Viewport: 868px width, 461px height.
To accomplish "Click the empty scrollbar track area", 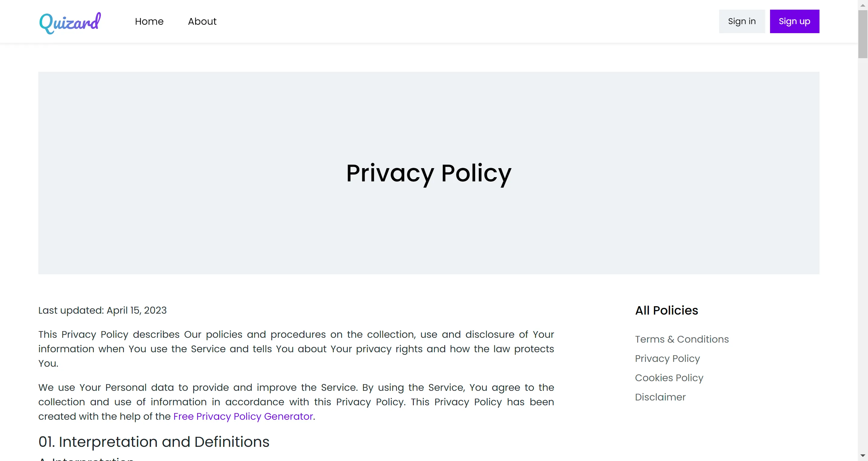I will tap(863, 253).
